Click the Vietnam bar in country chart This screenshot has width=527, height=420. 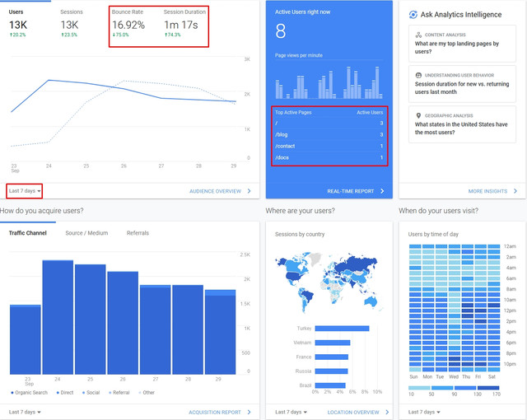coord(333,343)
